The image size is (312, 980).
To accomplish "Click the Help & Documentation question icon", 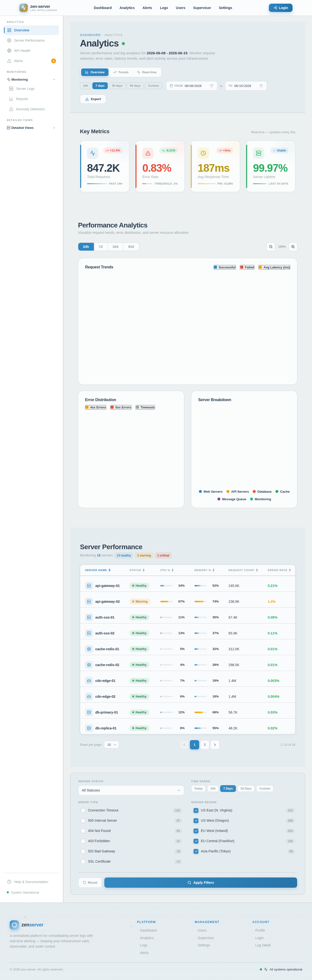I will pos(9,882).
